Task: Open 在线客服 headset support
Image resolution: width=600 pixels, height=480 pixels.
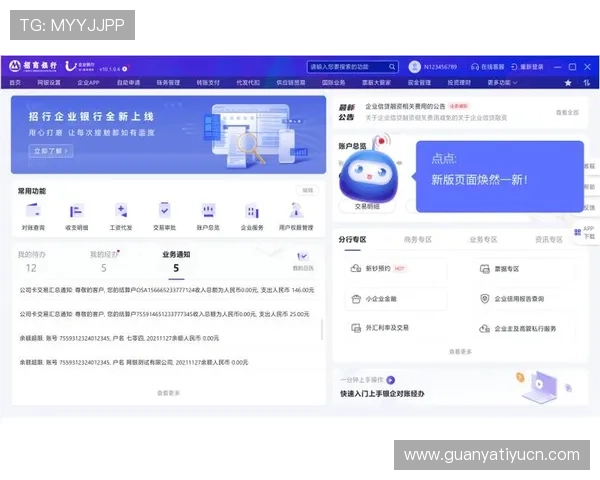Action: point(488,67)
